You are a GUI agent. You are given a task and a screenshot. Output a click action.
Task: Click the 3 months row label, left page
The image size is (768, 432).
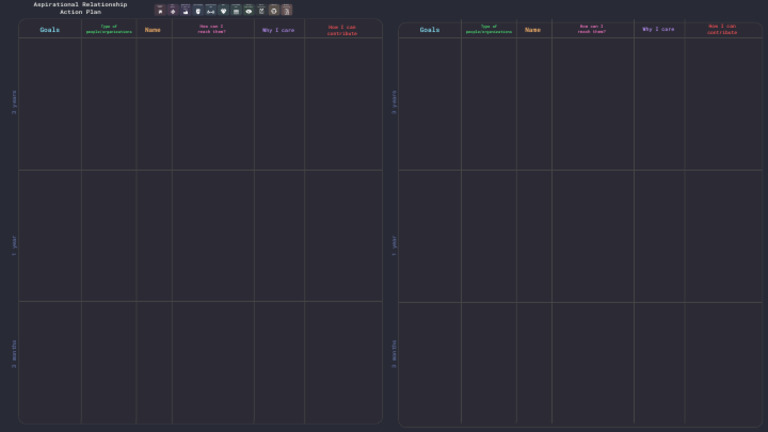[x=14, y=354]
